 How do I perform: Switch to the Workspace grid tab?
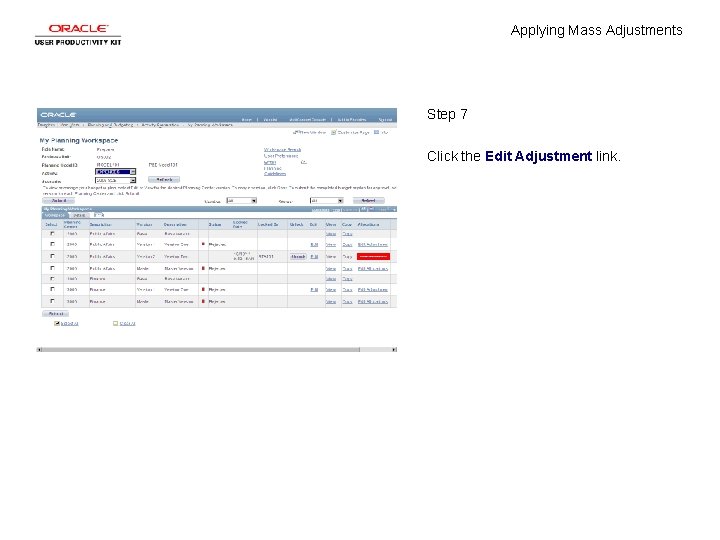(55, 215)
